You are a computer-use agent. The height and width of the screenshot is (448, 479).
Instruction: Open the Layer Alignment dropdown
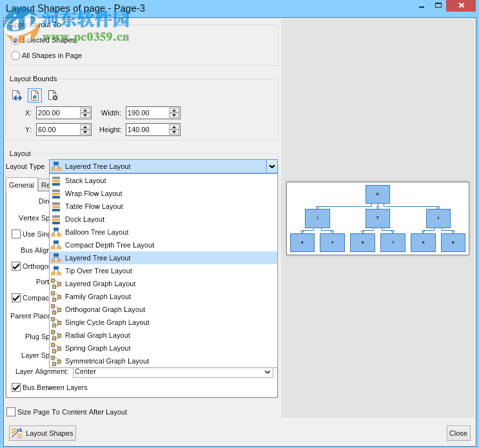click(x=268, y=372)
